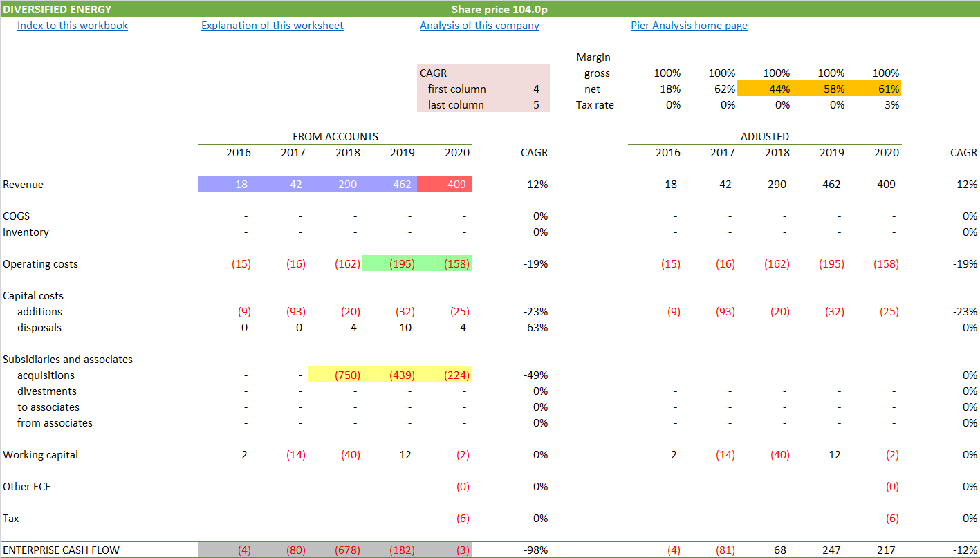The image size is (980, 558).
Task: Select the red 2020 revenue cell 409
Action: [445, 184]
